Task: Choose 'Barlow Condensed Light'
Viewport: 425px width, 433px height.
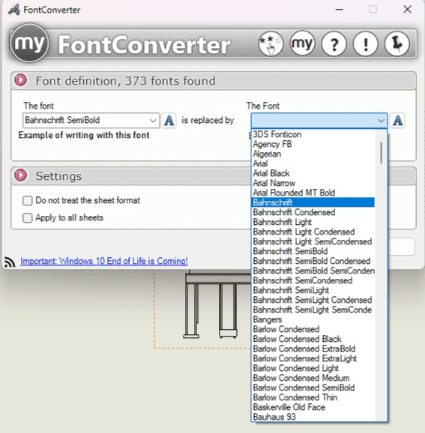Action: 313,368
